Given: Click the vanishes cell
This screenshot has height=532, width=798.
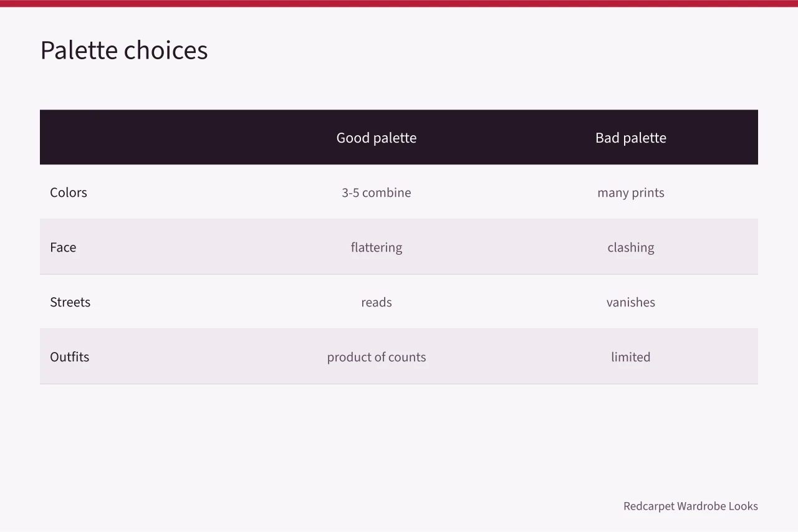Looking at the screenshot, I should (631, 302).
